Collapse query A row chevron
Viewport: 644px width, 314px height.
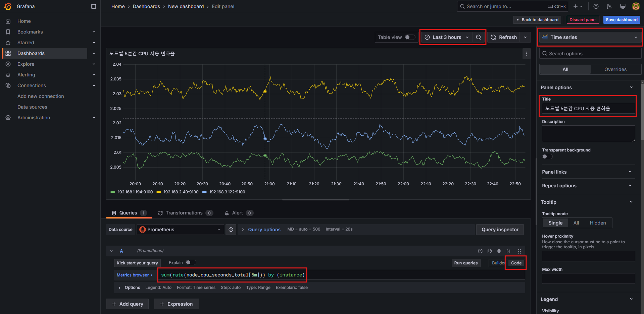111,251
